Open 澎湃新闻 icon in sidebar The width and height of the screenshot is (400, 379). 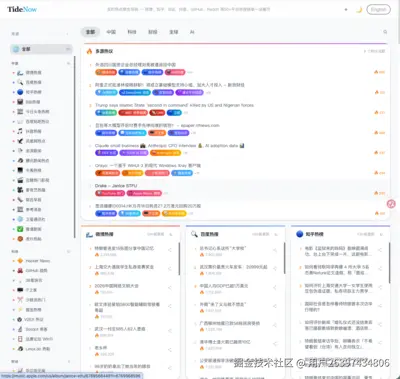(20, 151)
